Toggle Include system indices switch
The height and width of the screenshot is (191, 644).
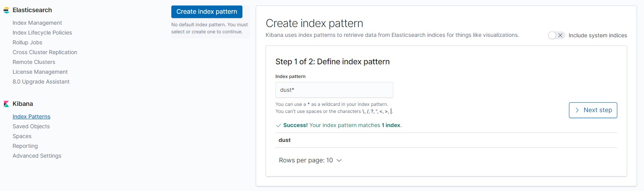[556, 35]
